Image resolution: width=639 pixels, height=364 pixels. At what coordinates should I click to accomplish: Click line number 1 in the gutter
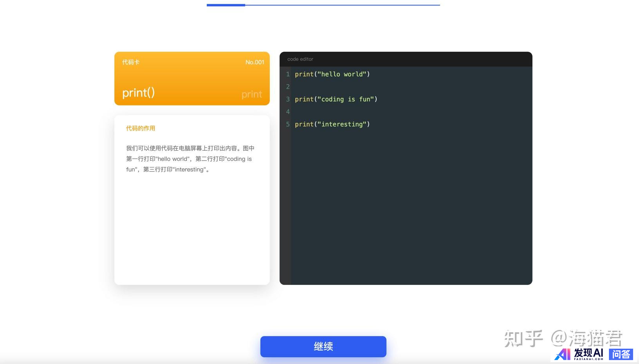pyautogui.click(x=288, y=74)
